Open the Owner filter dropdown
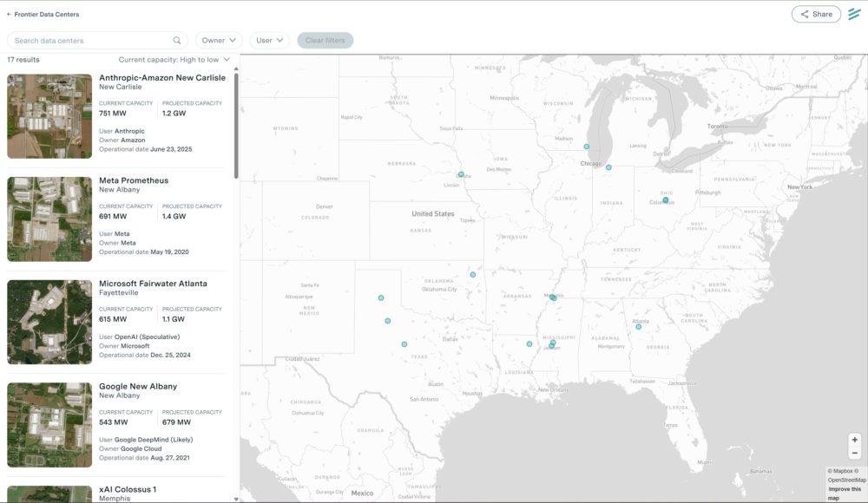This screenshot has width=868, height=503. tap(219, 40)
